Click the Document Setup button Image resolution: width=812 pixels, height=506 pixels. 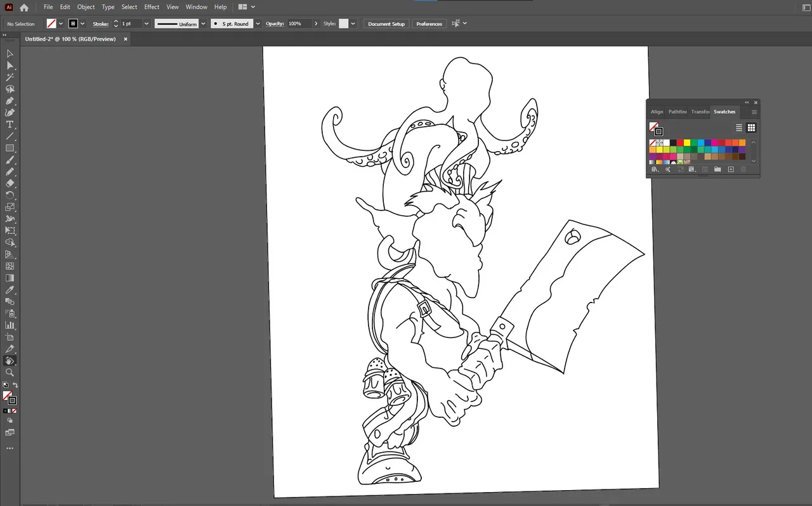click(386, 23)
